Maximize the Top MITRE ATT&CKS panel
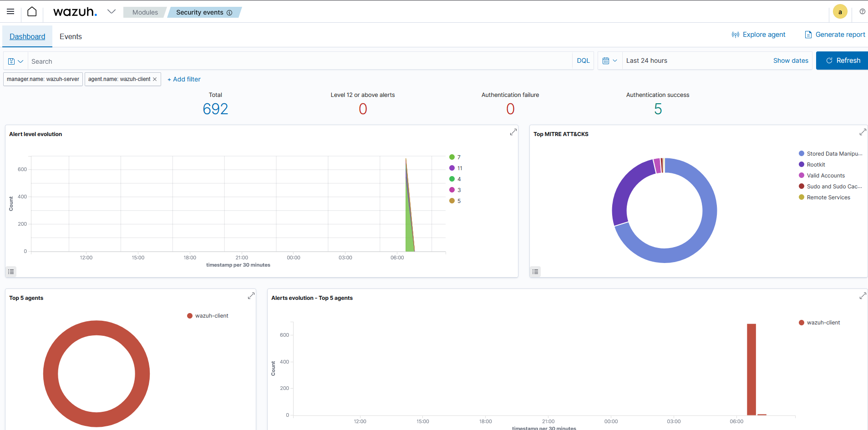The height and width of the screenshot is (430, 868). (x=863, y=132)
